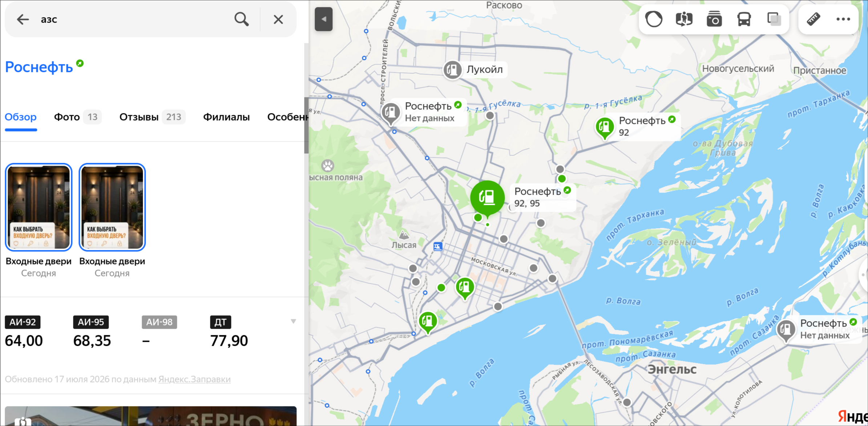Click the 64,00 price for АИ-92
Image resolution: width=868 pixels, height=426 pixels.
(24, 341)
